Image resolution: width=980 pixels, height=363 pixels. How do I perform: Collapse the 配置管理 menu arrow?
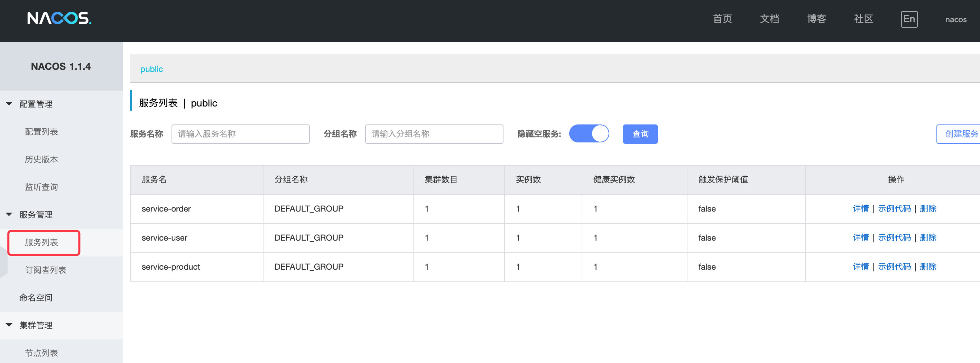click(9, 104)
